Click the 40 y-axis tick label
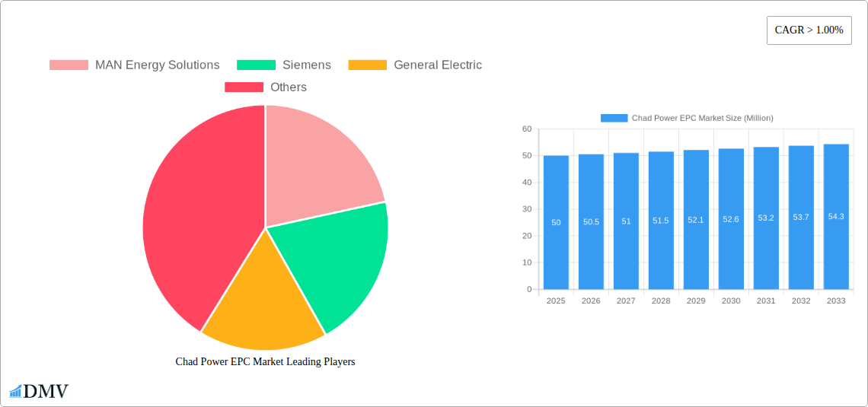This screenshot has height=407, width=868. pyautogui.click(x=526, y=183)
